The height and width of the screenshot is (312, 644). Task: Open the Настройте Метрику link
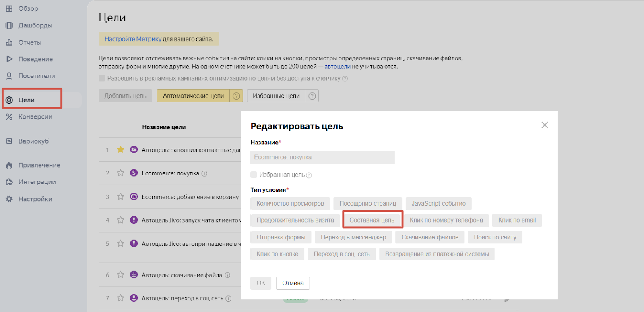click(133, 39)
